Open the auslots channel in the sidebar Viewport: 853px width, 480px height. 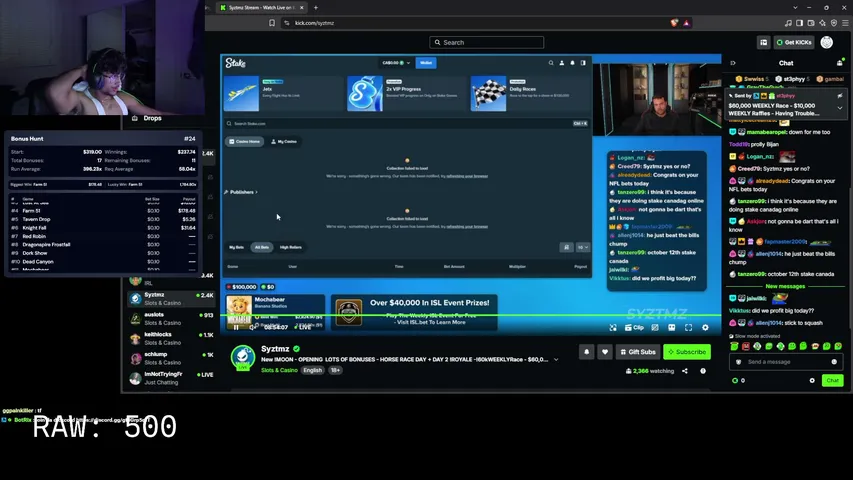tap(171, 318)
